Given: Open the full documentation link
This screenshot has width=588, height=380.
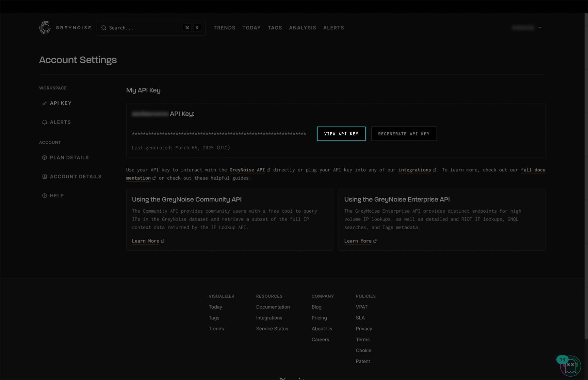Looking at the screenshot, I should (x=533, y=170).
